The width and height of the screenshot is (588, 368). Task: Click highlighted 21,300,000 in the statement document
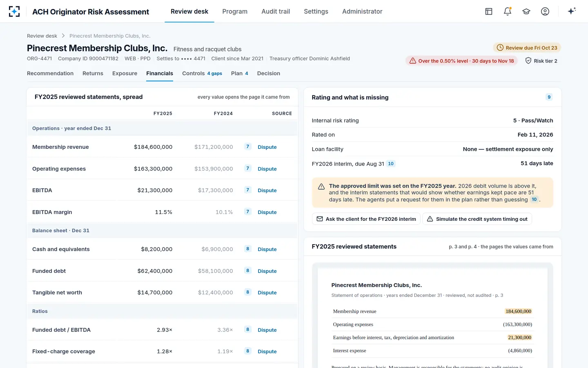[x=519, y=338]
